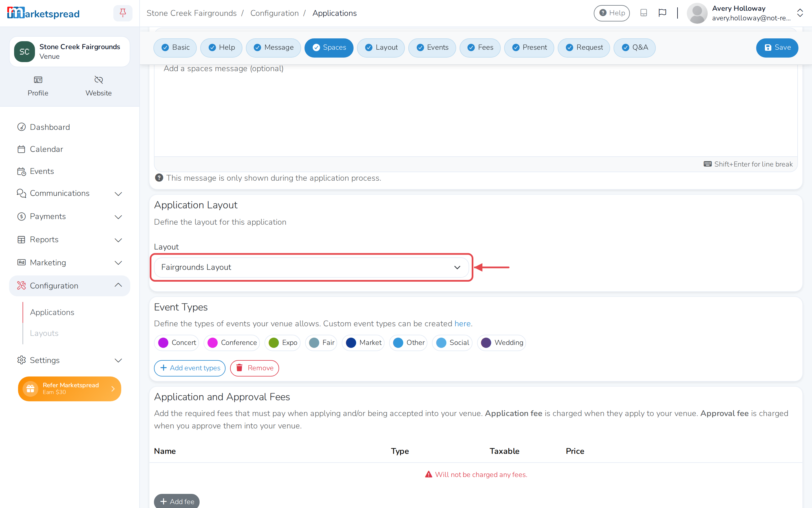The height and width of the screenshot is (508, 812).
Task: Open Layouts submenu item
Action: click(44, 333)
